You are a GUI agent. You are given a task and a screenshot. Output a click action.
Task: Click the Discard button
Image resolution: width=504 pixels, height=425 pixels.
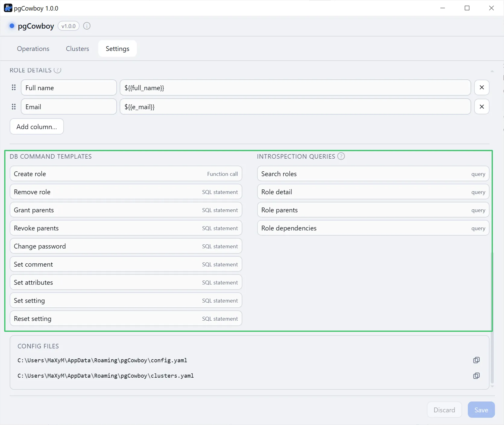click(x=444, y=410)
